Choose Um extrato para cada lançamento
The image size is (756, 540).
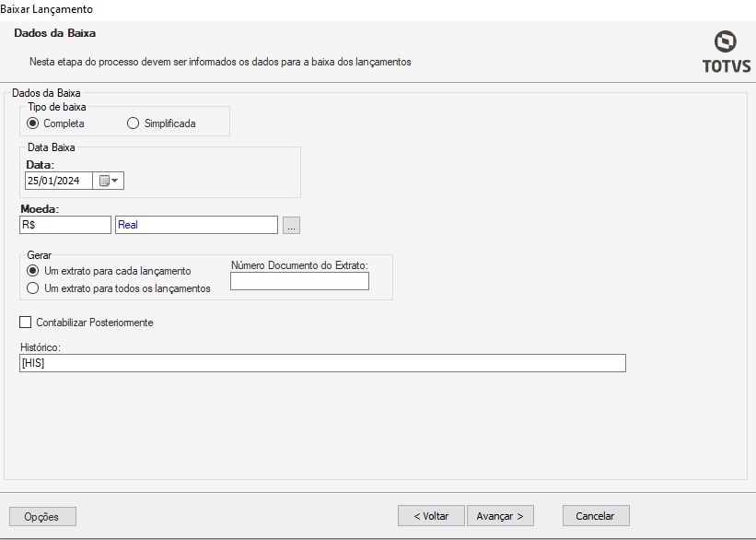(33, 271)
